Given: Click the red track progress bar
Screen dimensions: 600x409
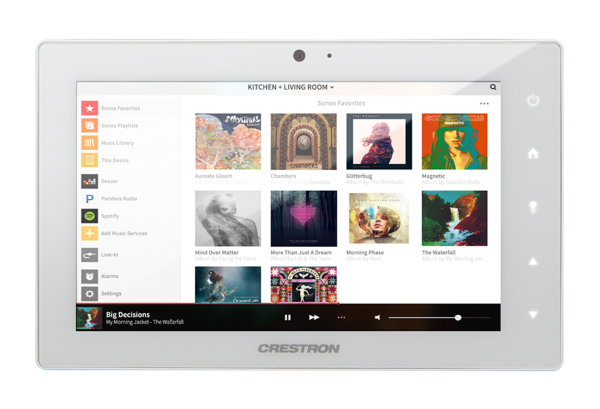Looking at the screenshot, I should (208, 303).
